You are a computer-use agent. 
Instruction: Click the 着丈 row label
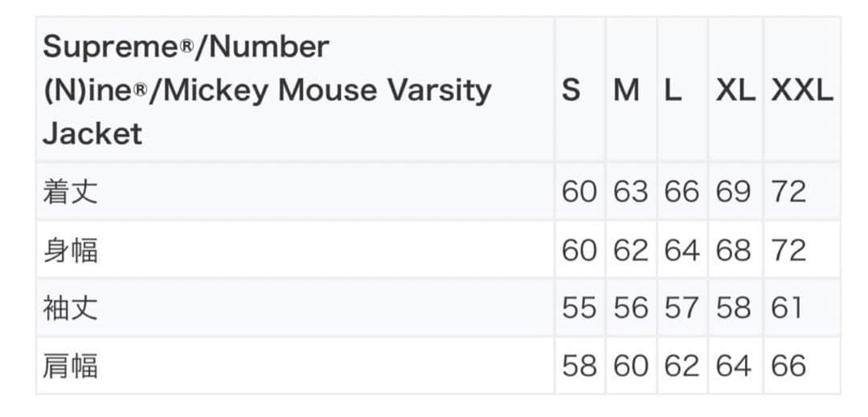point(70,192)
